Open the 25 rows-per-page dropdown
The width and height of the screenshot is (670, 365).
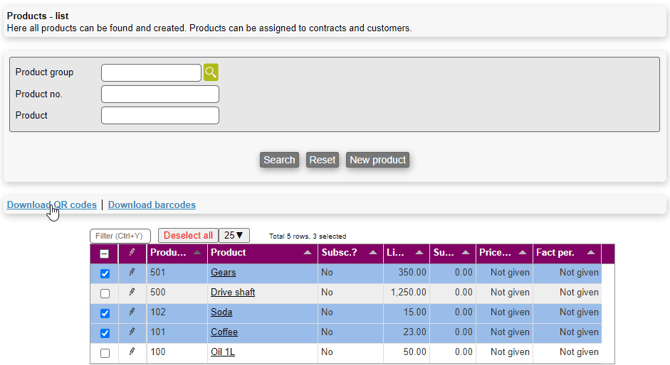coord(234,235)
